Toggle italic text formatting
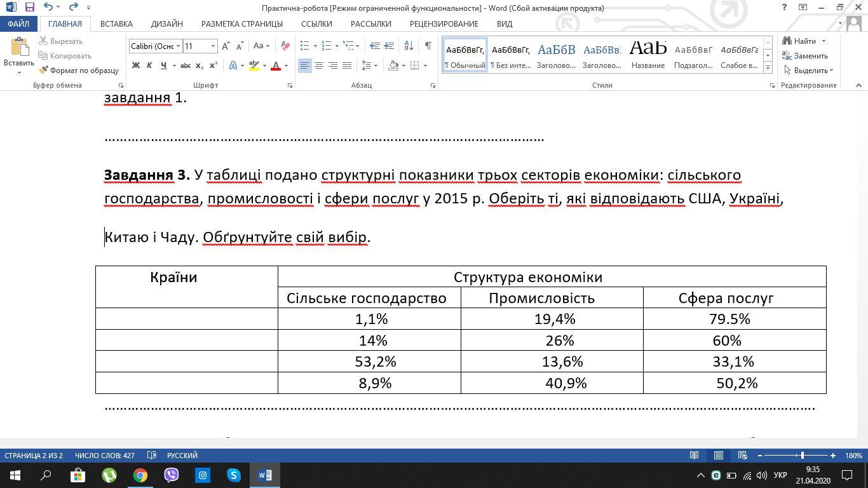 pyautogui.click(x=149, y=65)
